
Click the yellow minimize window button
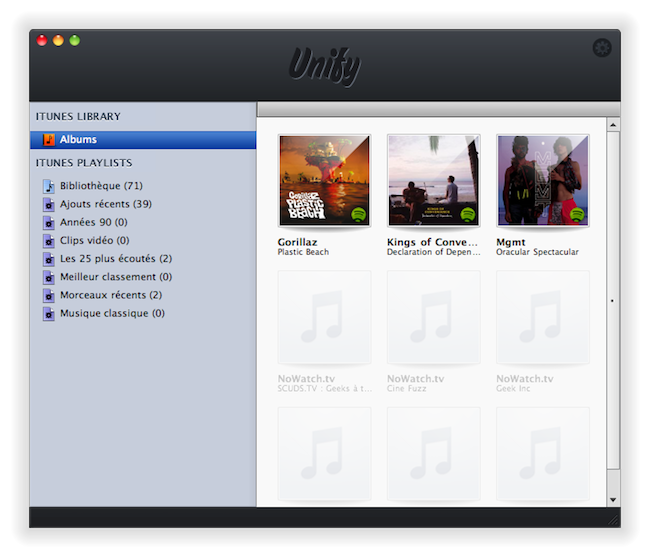[x=58, y=40]
